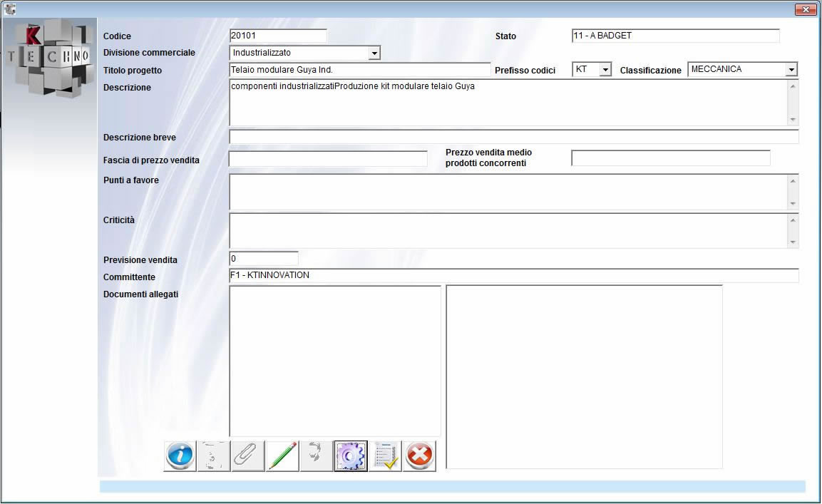Open the Prefisso codici KT dropdown
The image size is (822, 504).
[605, 69]
